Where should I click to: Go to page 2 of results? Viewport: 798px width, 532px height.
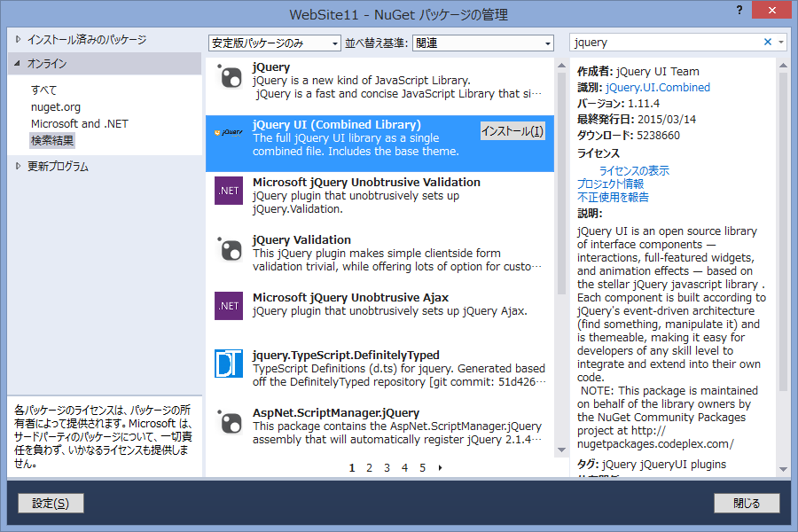coord(369,467)
